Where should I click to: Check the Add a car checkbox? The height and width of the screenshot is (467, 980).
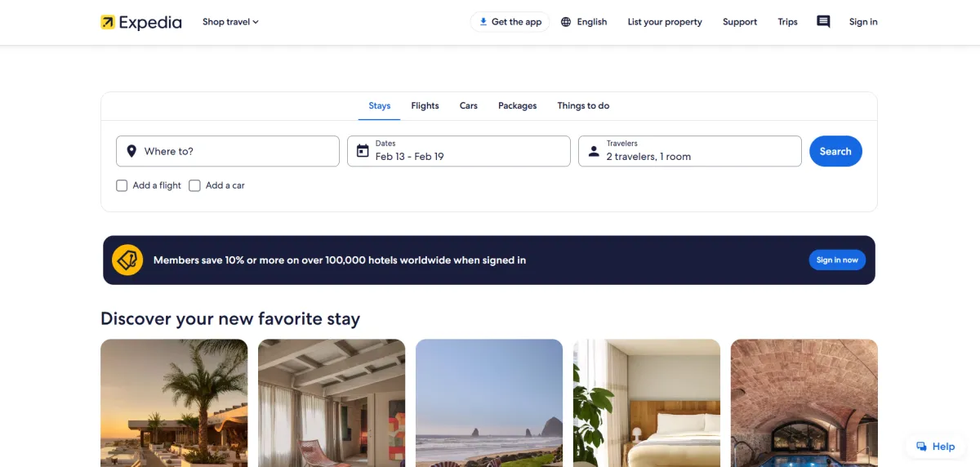[x=194, y=185]
